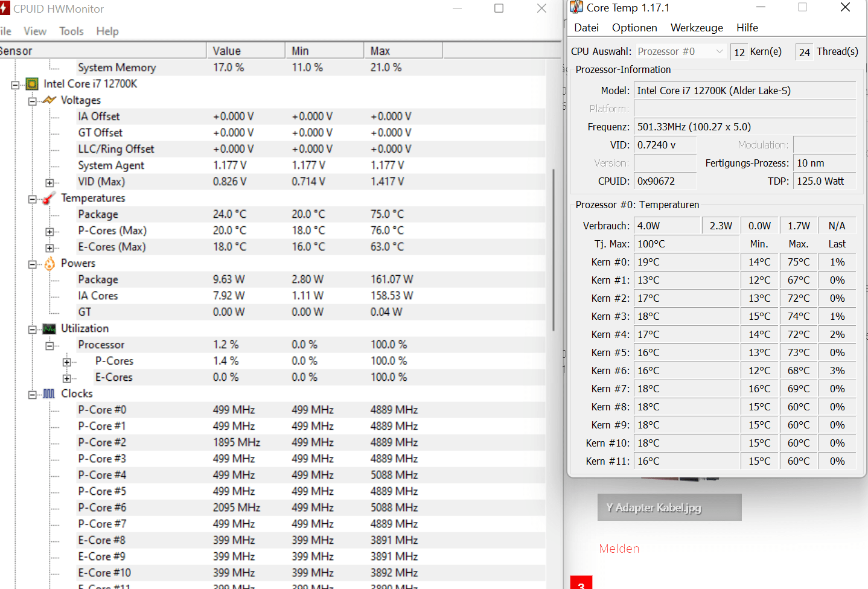Click Kern #6 load value 3%
The width and height of the screenshot is (868, 589).
click(837, 371)
